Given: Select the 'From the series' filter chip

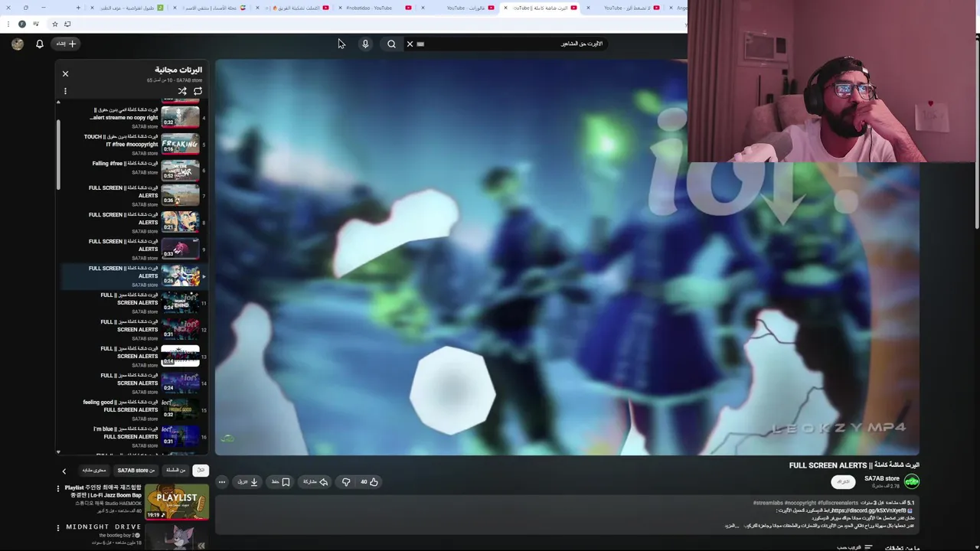Looking at the screenshot, I should (x=176, y=471).
